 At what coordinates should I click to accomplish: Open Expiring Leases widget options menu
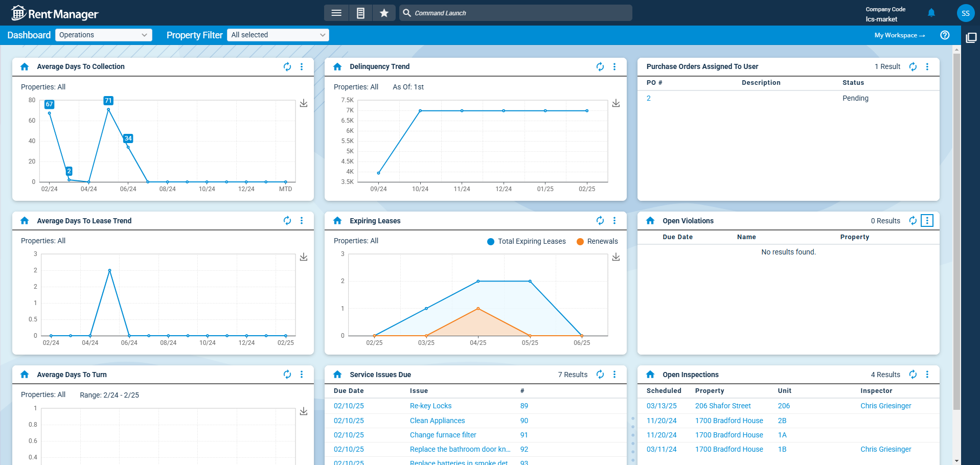point(614,220)
